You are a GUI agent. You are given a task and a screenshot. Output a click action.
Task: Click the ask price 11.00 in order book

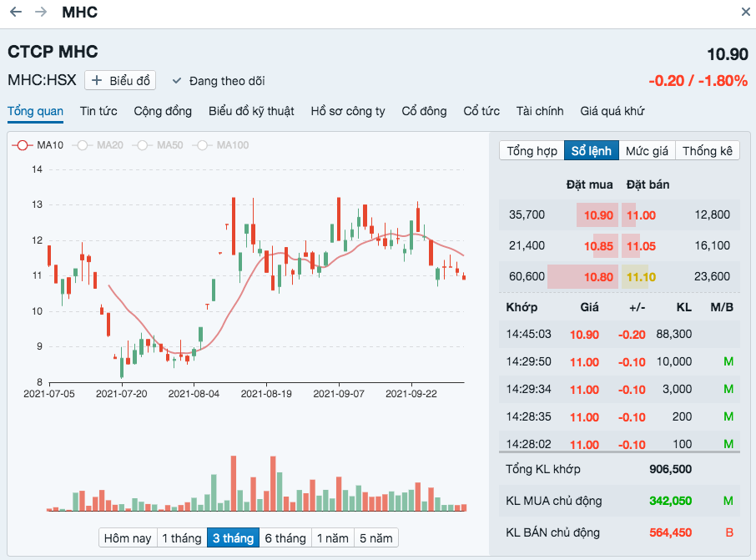[x=641, y=215]
